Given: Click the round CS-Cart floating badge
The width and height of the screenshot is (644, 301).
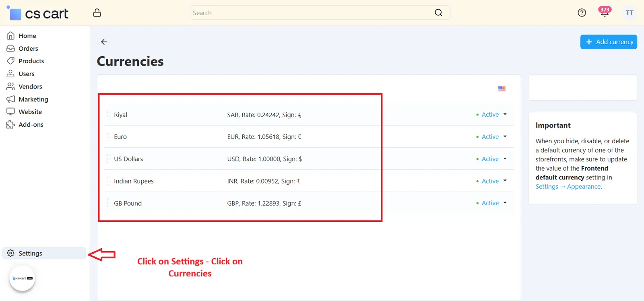Looking at the screenshot, I should point(22,278).
